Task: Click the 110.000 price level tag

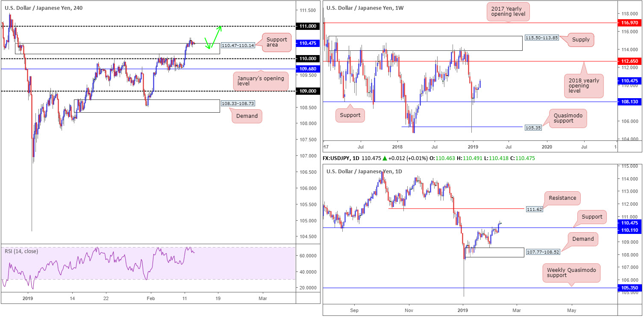Action: click(308, 58)
